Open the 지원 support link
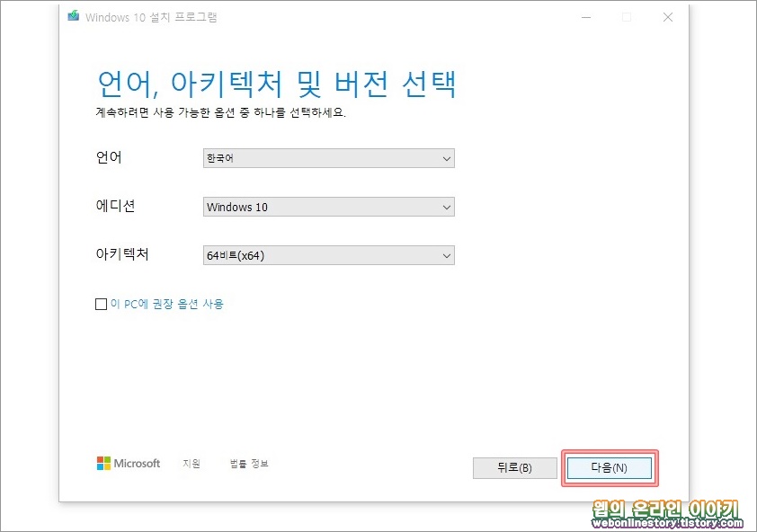This screenshot has width=757, height=532. (x=191, y=464)
